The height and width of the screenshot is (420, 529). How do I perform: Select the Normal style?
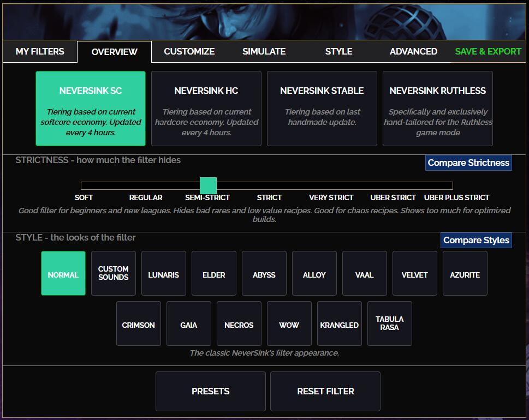(63, 273)
